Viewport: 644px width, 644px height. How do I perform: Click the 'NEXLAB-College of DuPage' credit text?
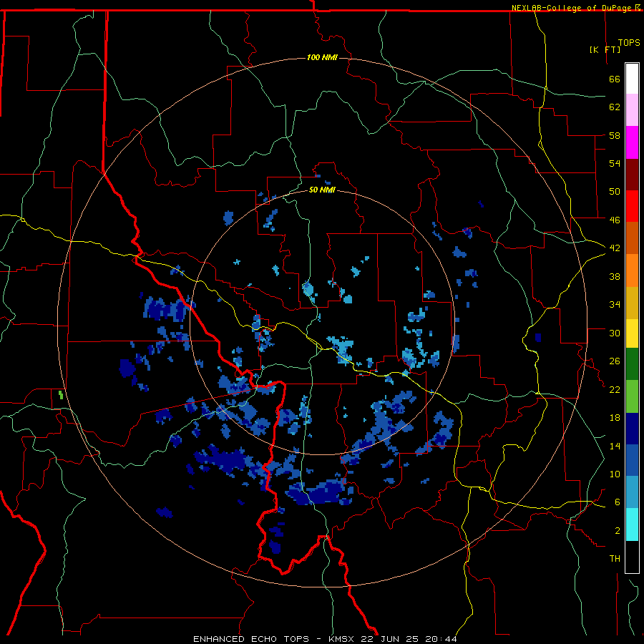tap(572, 8)
